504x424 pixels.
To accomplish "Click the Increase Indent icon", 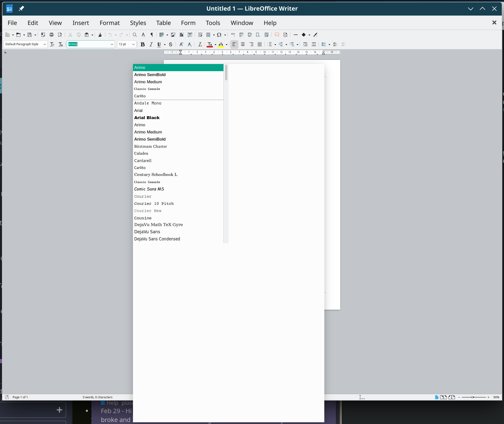I will coord(305,44).
